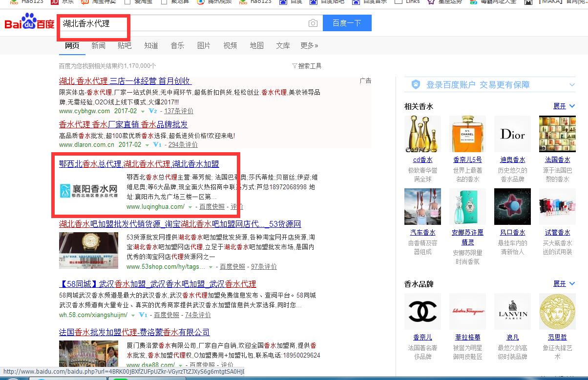588x380 pixels.
Task: Switch to the 图片 tab
Action: pos(204,45)
